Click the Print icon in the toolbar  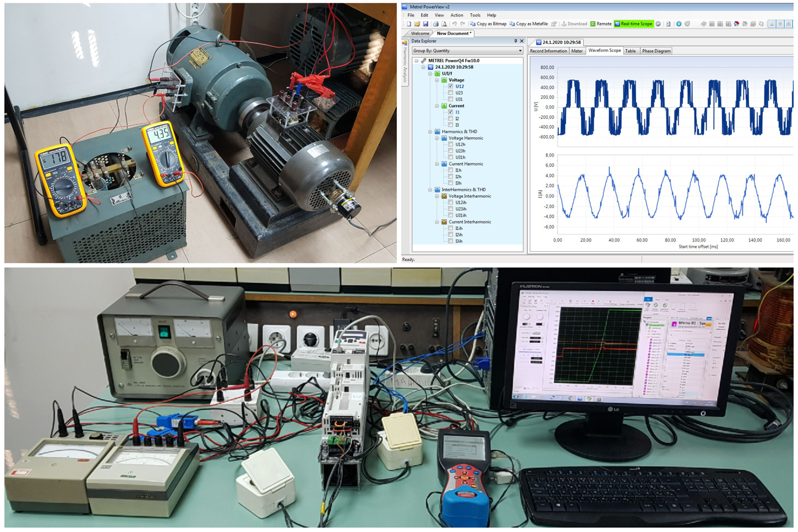tap(436, 24)
